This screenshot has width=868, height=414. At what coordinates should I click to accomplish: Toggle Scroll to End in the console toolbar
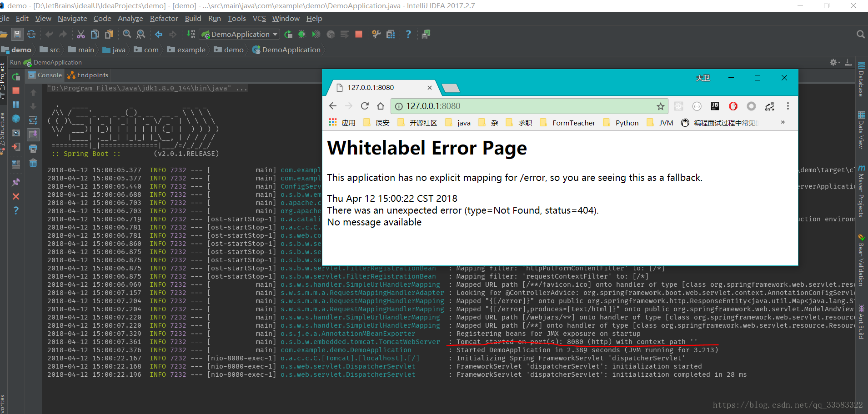(x=33, y=135)
